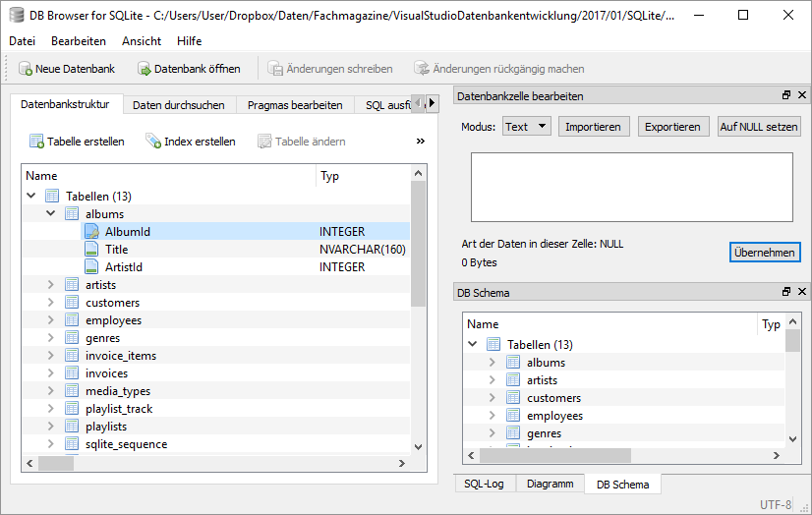Viewport: 812px width, 515px height.
Task: Click the Exportieren button
Action: coord(672,126)
